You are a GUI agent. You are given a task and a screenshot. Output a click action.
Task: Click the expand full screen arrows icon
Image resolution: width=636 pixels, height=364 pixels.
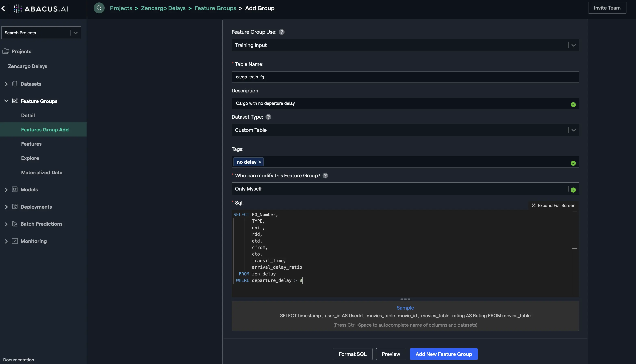tap(533, 206)
